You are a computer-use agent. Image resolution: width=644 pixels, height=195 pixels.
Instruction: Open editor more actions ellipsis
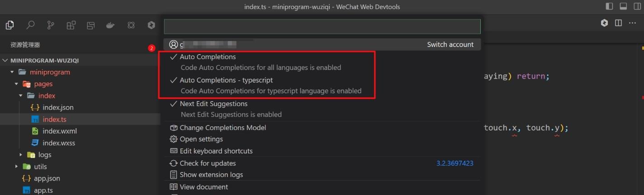[x=632, y=23]
